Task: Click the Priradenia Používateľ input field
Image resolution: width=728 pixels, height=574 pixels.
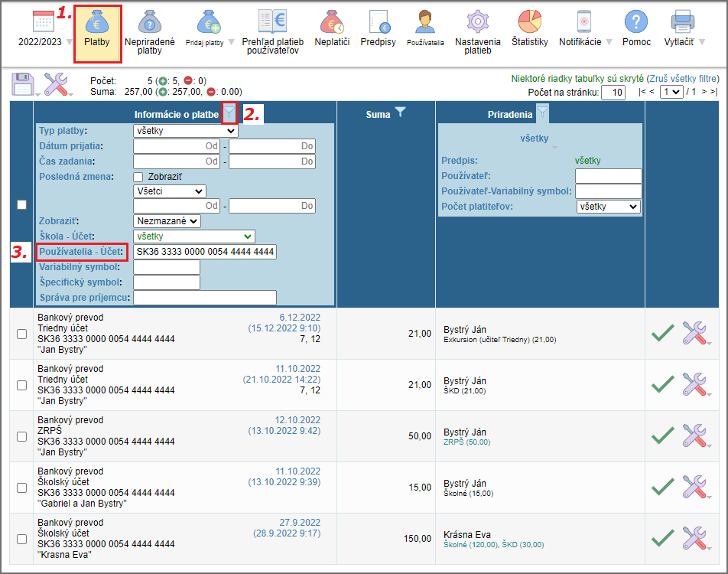Action: [x=608, y=176]
